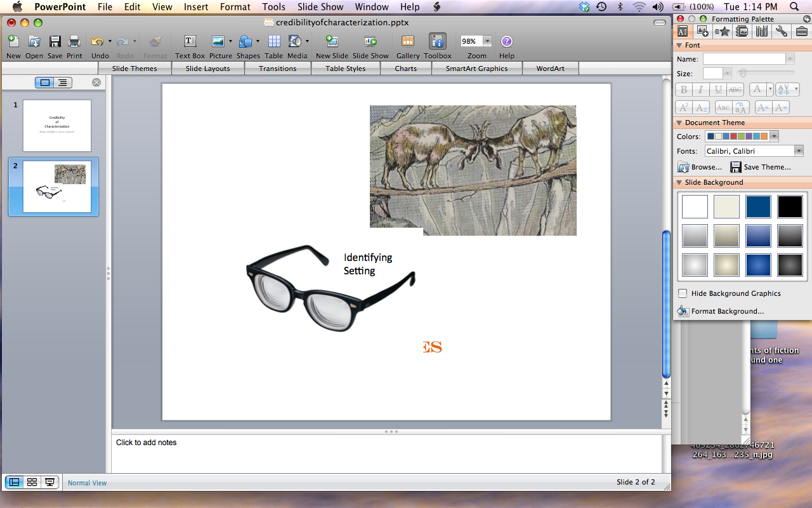Open the SmartArt Graphics tab

pyautogui.click(x=476, y=69)
